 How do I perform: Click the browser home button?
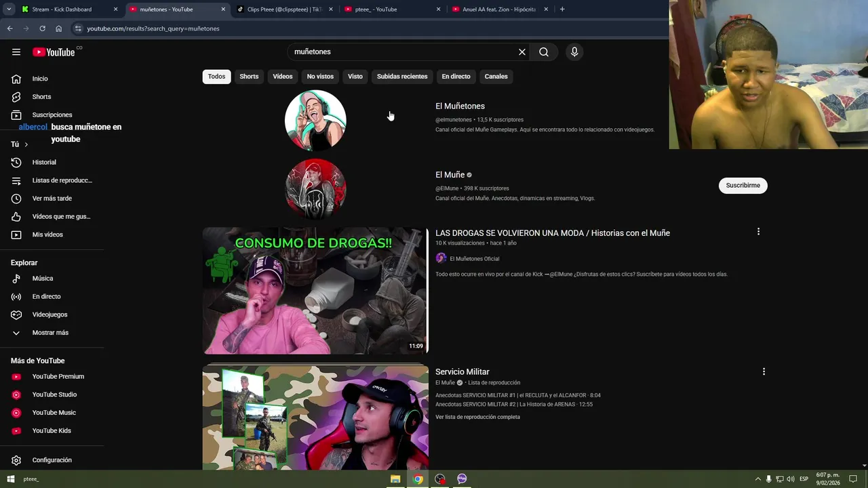[x=58, y=28]
